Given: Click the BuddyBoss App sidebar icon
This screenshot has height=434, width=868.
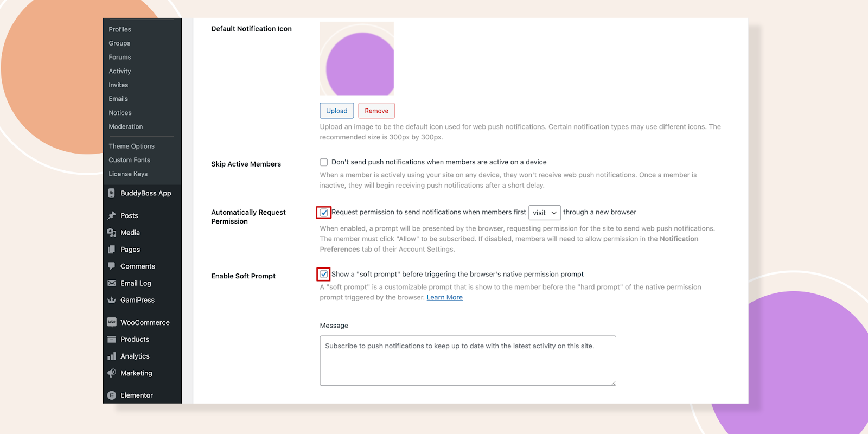Looking at the screenshot, I should 112,193.
